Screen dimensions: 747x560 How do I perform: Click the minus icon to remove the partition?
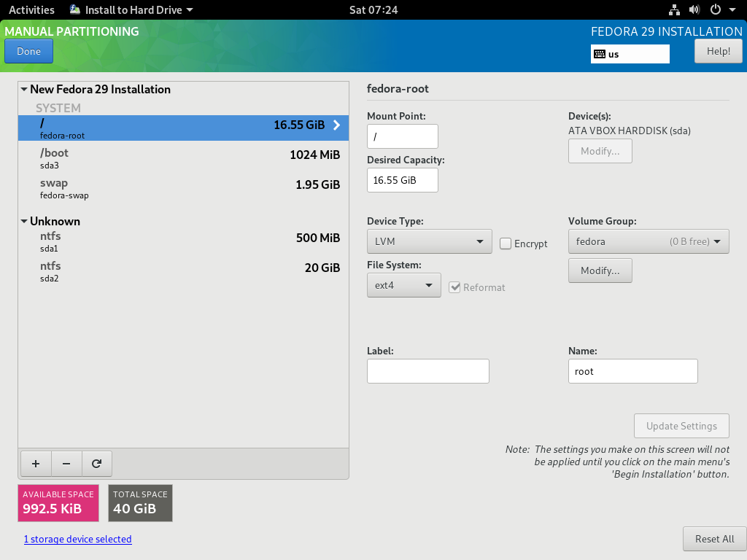tap(66, 463)
